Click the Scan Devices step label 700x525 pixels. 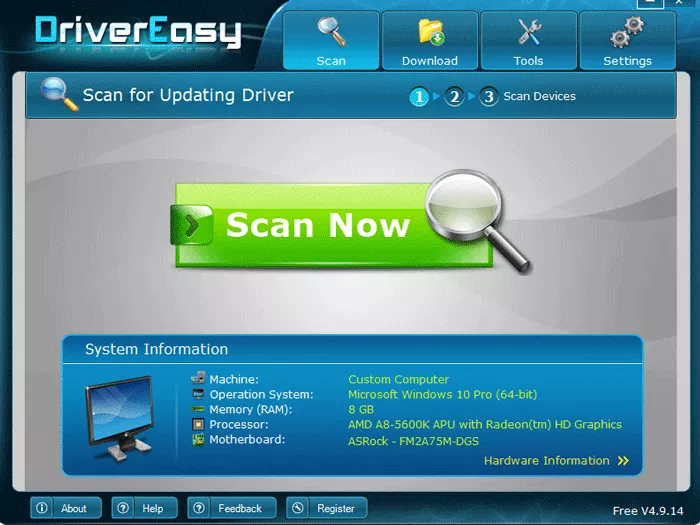click(539, 96)
